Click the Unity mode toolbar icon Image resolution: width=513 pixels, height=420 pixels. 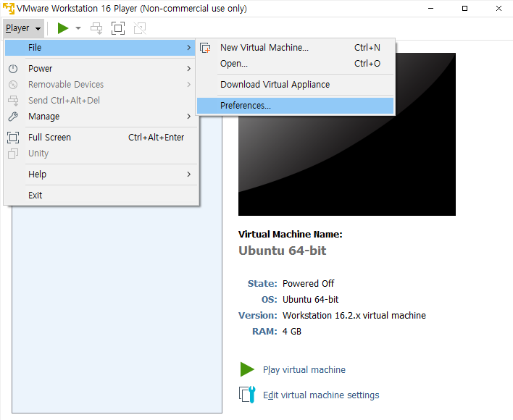click(x=140, y=28)
